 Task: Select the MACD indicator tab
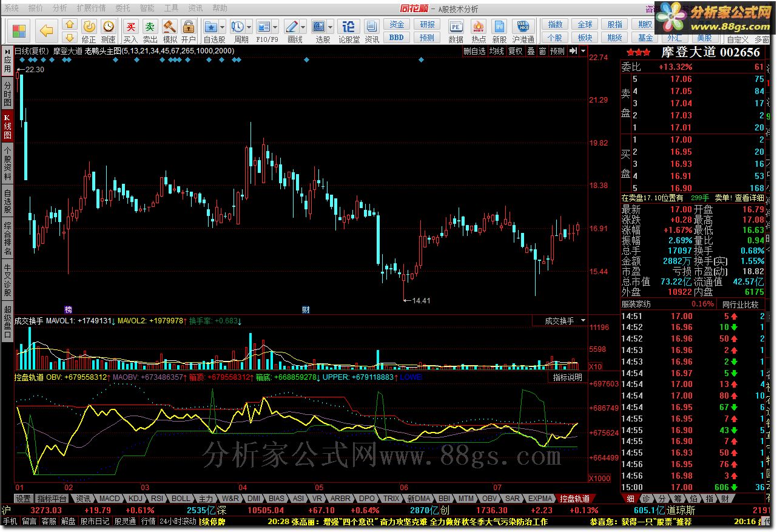(110, 499)
